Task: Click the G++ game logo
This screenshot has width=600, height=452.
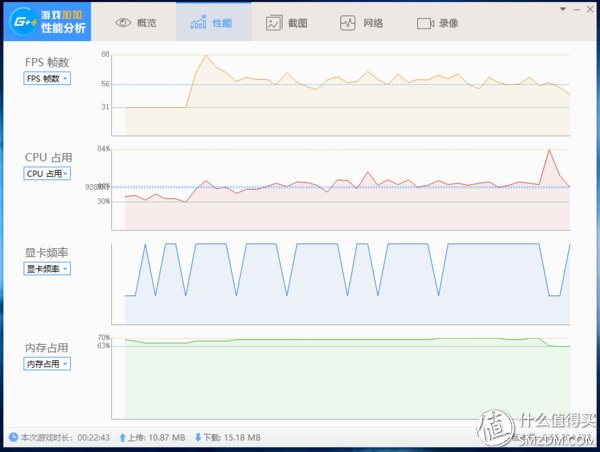Action: tap(23, 22)
